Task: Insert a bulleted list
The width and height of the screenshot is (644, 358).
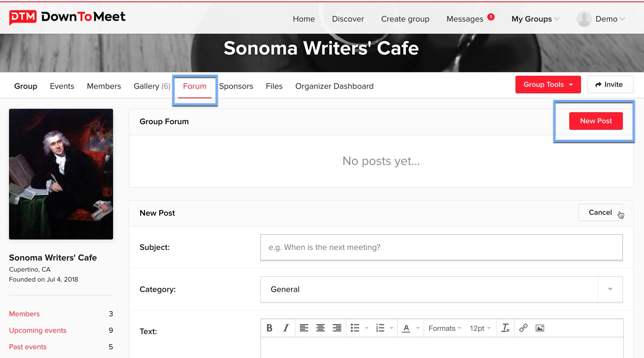Action: [x=355, y=328]
